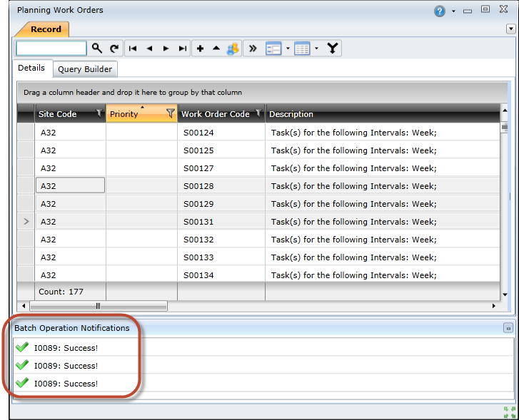The width and height of the screenshot is (519, 420).
Task: Open the blue help icon
Action: point(440,11)
